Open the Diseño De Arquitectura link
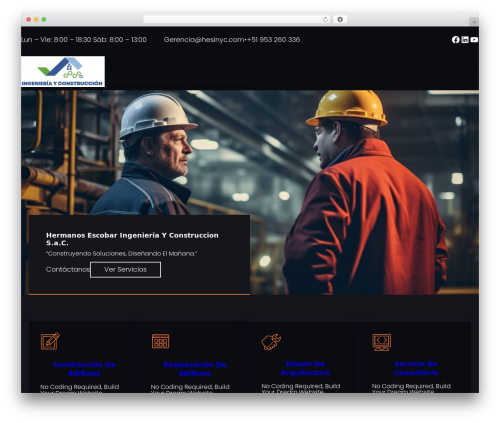Viewport: 500px width, 423px height. (305, 368)
